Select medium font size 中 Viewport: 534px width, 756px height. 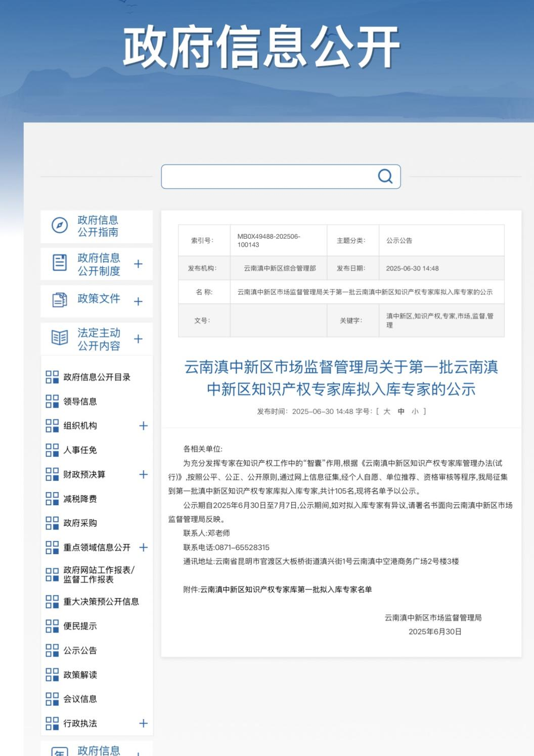click(401, 412)
